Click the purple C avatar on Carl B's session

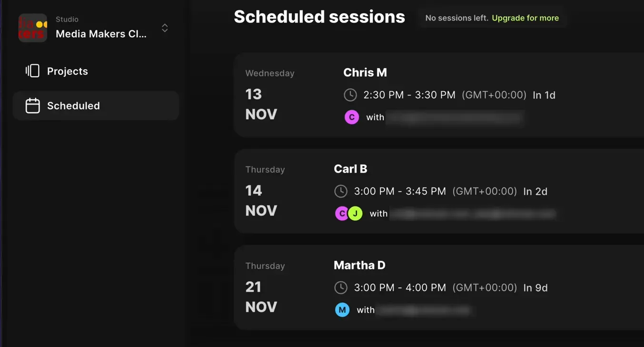click(342, 214)
